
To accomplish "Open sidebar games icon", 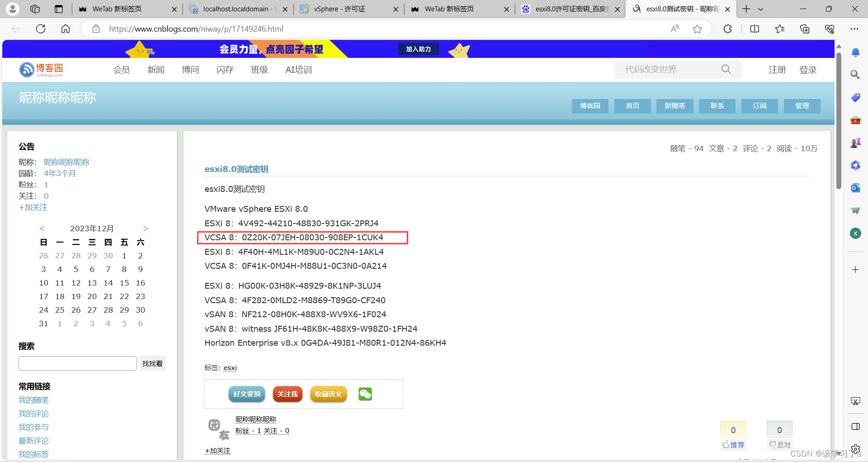I will [855, 143].
